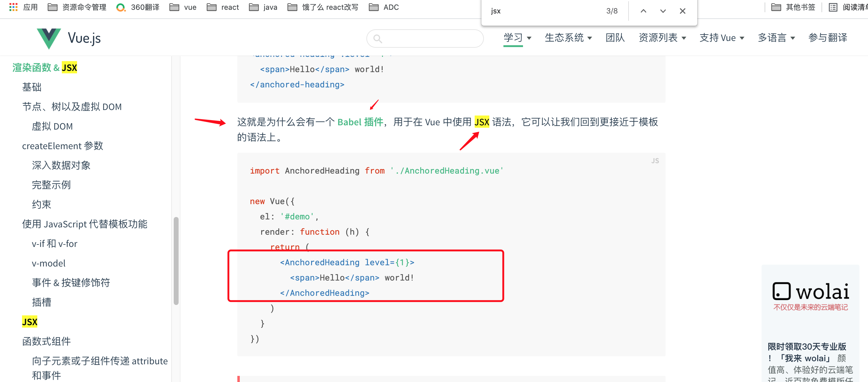Expand the 学习 dropdown menu
868x382 pixels.
pyautogui.click(x=517, y=38)
